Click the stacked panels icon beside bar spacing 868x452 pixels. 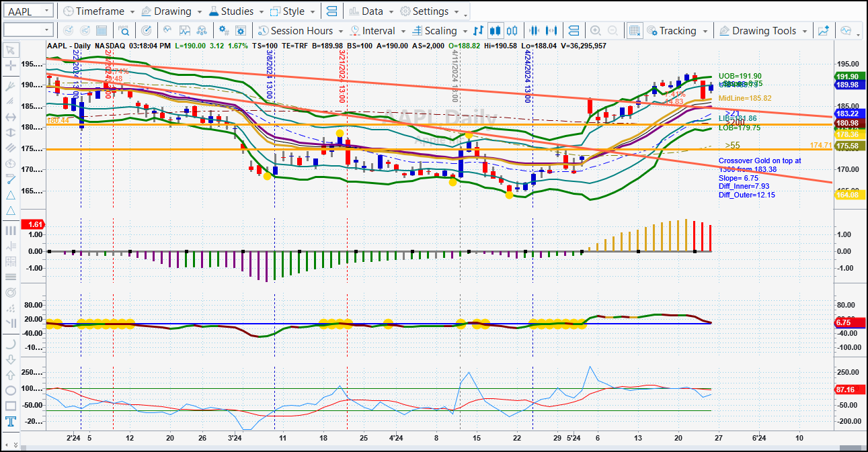tap(574, 30)
